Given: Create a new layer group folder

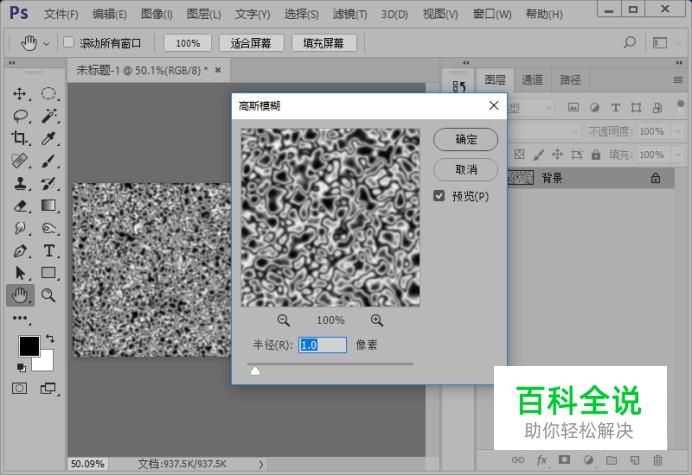Looking at the screenshot, I should 611,460.
